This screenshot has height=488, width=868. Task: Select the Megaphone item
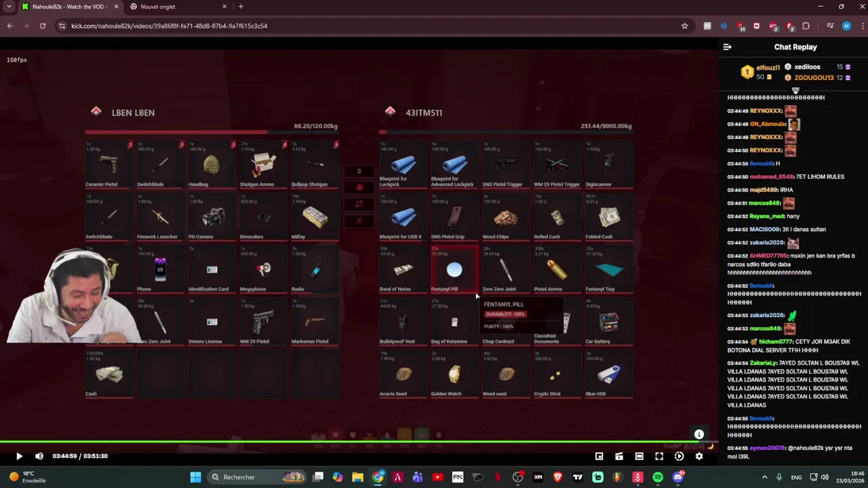click(x=263, y=269)
